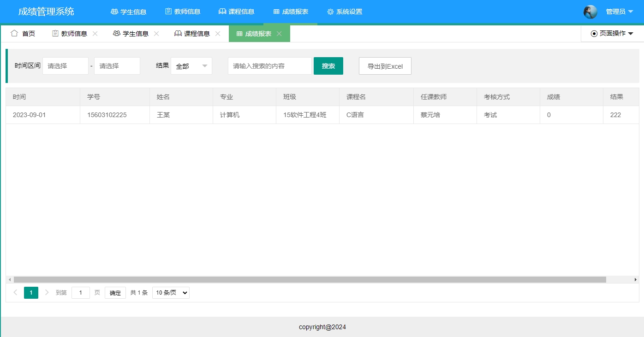
Task: Close the 教师信息 tab
Action: tap(95, 33)
